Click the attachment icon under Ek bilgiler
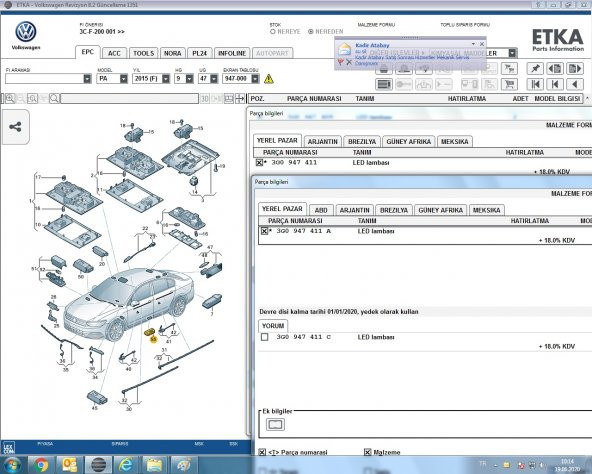 click(275, 425)
